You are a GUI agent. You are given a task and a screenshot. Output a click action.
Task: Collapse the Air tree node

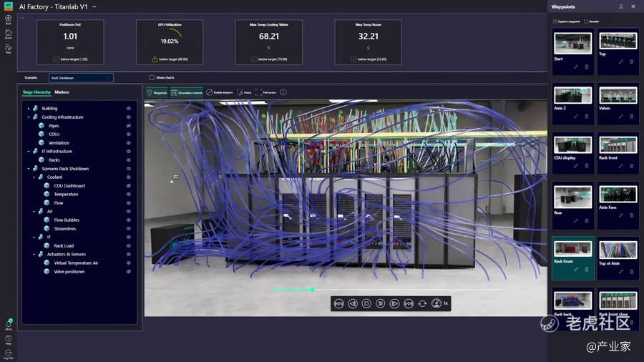[34, 211]
